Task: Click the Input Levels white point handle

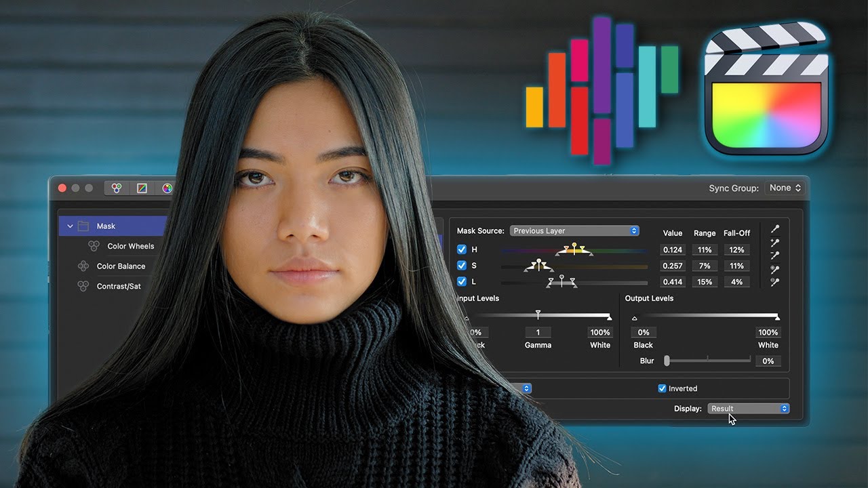Action: point(609,317)
